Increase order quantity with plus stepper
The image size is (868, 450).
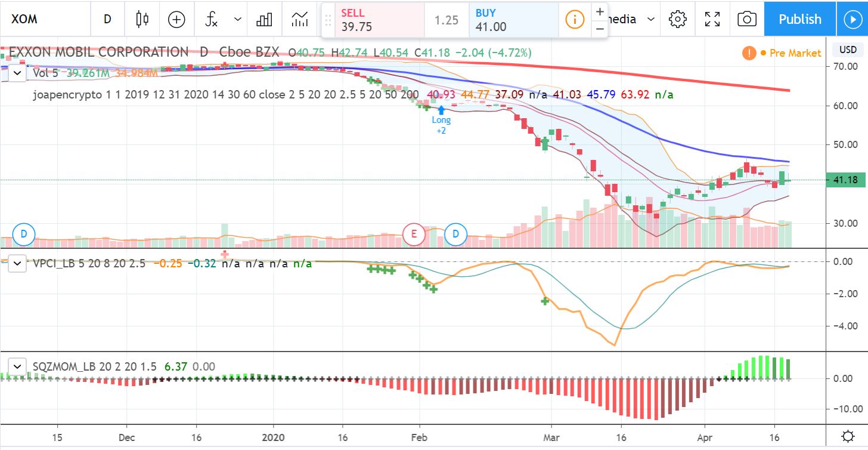tap(599, 11)
